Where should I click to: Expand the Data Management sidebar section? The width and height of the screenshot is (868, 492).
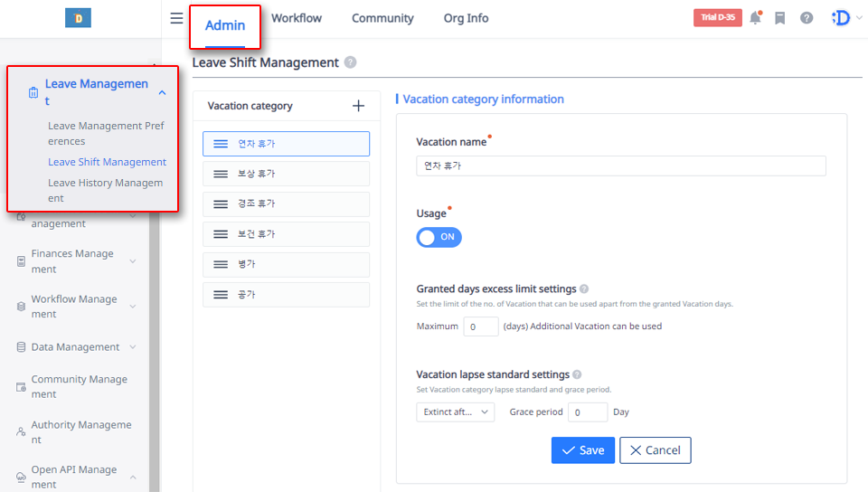click(x=133, y=347)
